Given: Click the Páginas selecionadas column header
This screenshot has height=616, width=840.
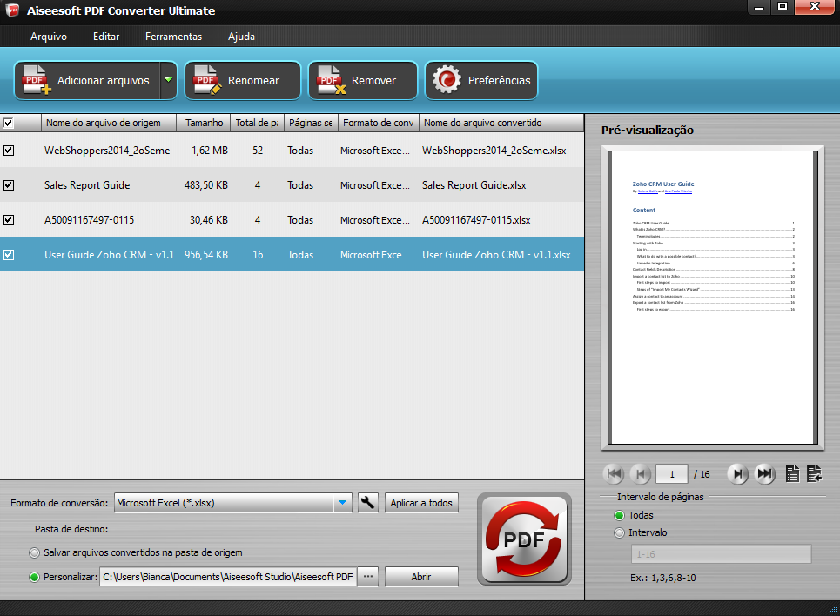Looking at the screenshot, I should click(311, 123).
